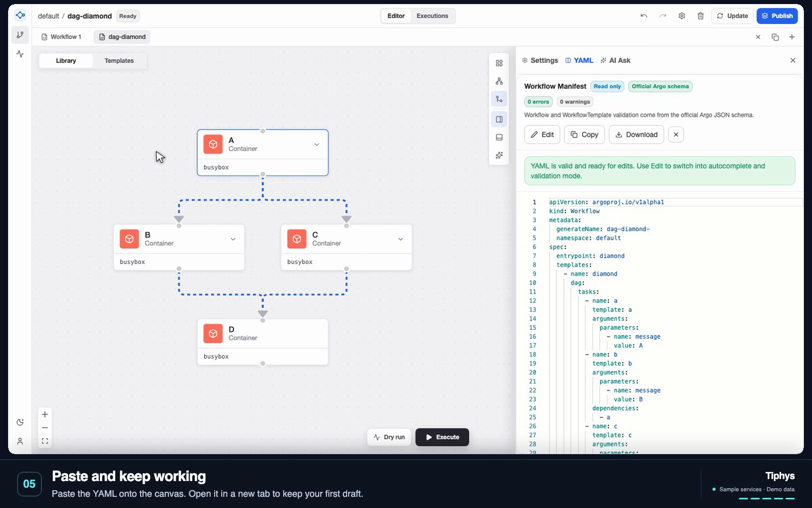Open workflow settings gear icon

tap(682, 16)
